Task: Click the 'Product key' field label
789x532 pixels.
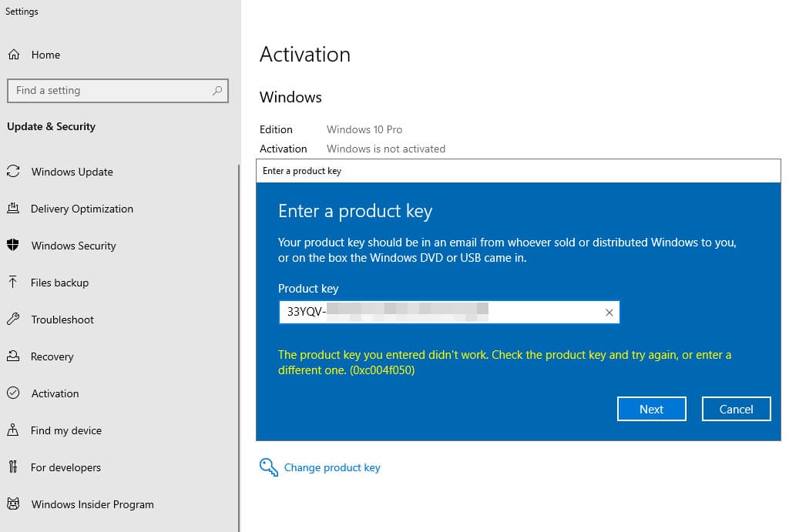Action: click(308, 289)
